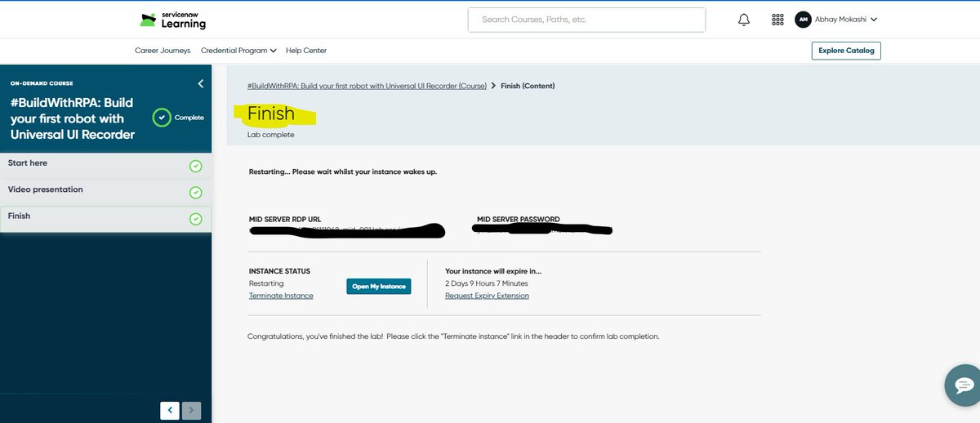Click the green check beside Finish
Image resolution: width=980 pixels, height=423 pixels.
coord(195,219)
